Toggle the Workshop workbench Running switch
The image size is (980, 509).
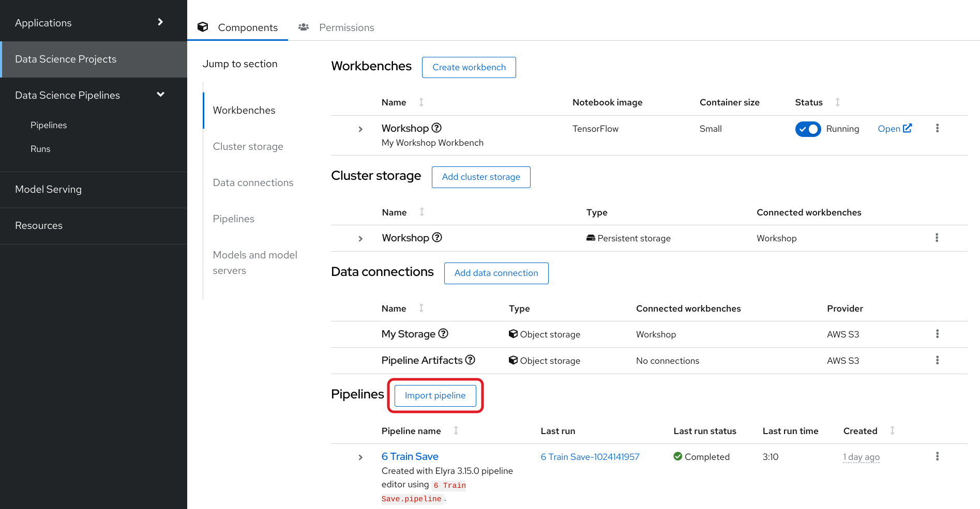808,129
